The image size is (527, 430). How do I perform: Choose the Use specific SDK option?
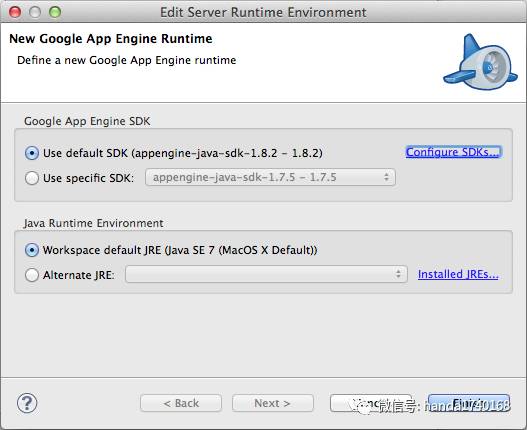pos(32,178)
